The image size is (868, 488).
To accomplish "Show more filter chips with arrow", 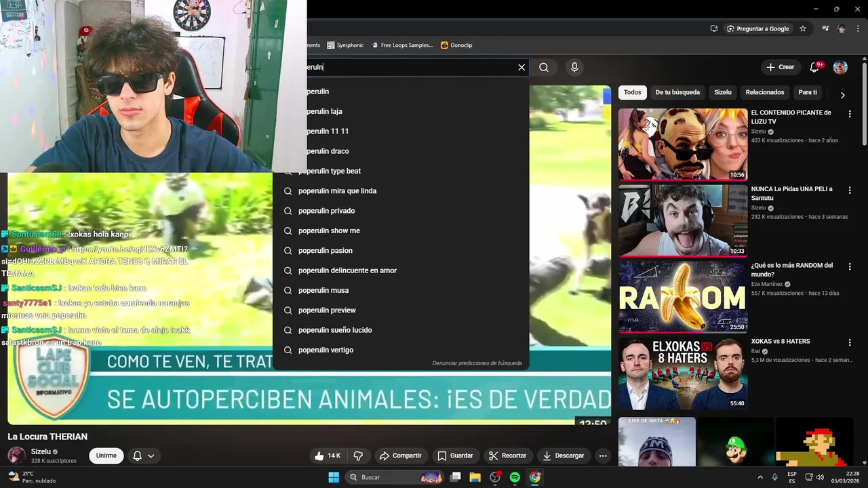I will click(842, 95).
